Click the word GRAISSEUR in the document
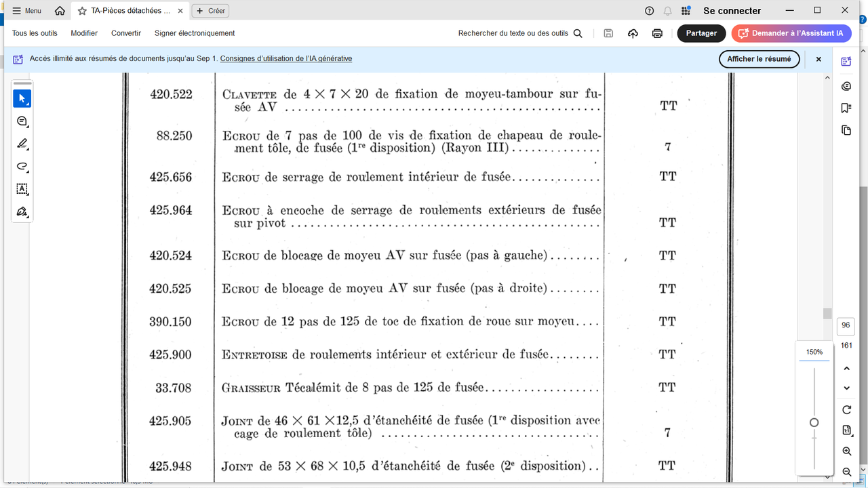 click(252, 388)
